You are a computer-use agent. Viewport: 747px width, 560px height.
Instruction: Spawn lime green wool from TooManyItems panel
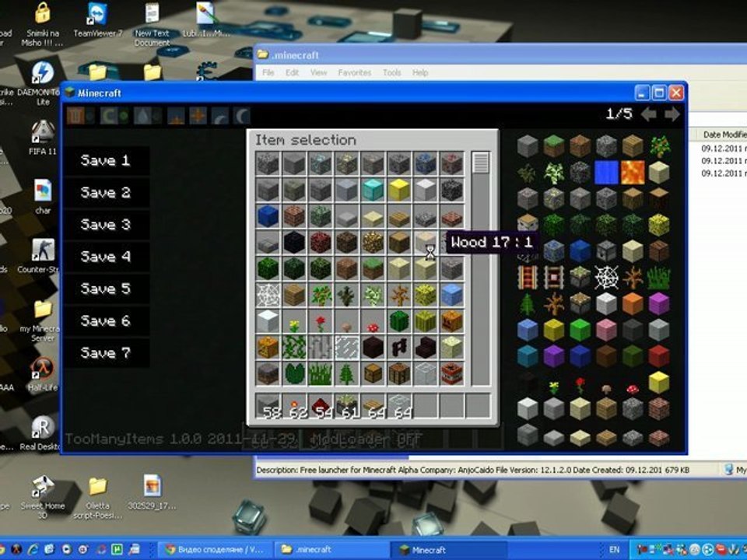580,330
